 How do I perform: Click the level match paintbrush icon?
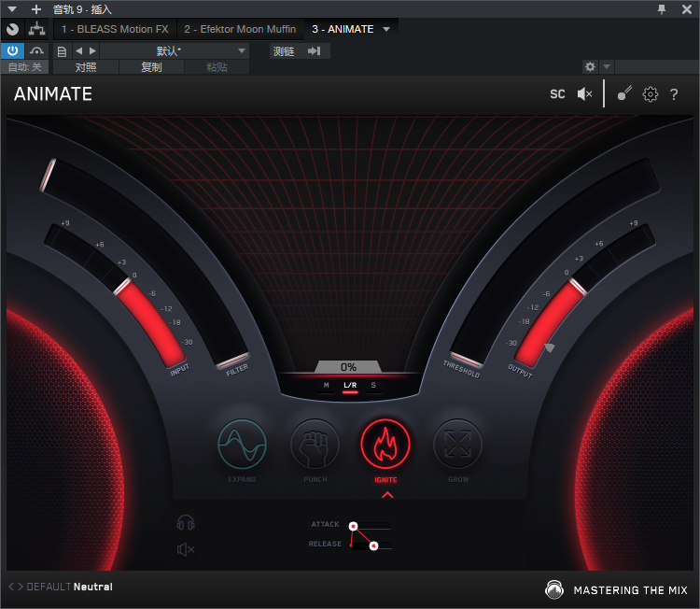pos(624,93)
